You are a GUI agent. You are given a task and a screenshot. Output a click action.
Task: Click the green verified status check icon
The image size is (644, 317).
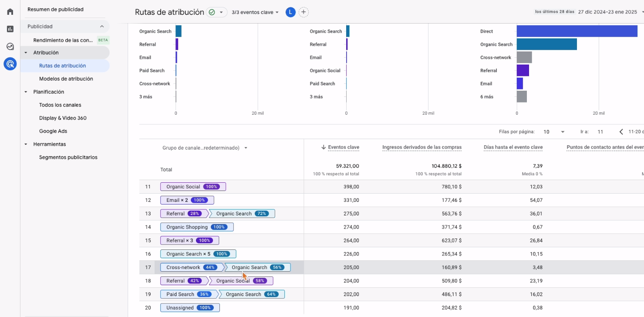[x=212, y=12]
